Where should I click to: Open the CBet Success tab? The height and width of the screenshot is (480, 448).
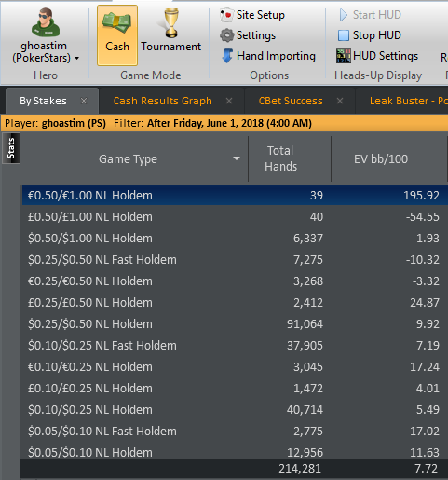[x=291, y=101]
